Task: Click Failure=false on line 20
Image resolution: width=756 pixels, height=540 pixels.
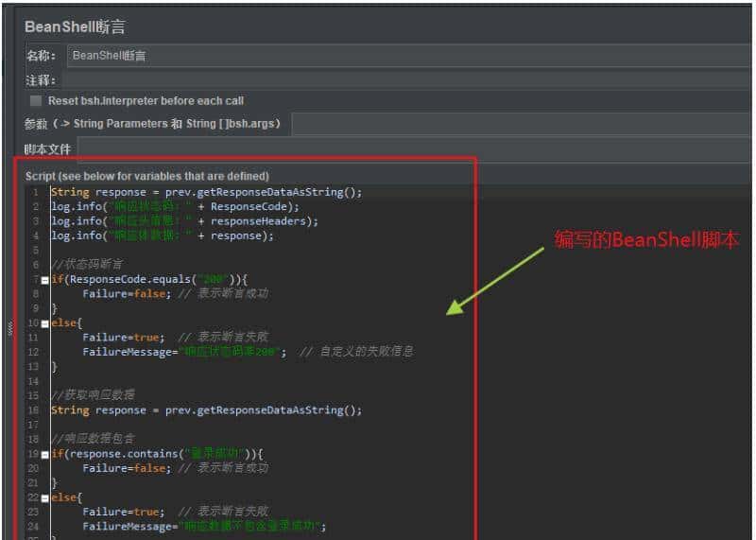Action: 127,468
